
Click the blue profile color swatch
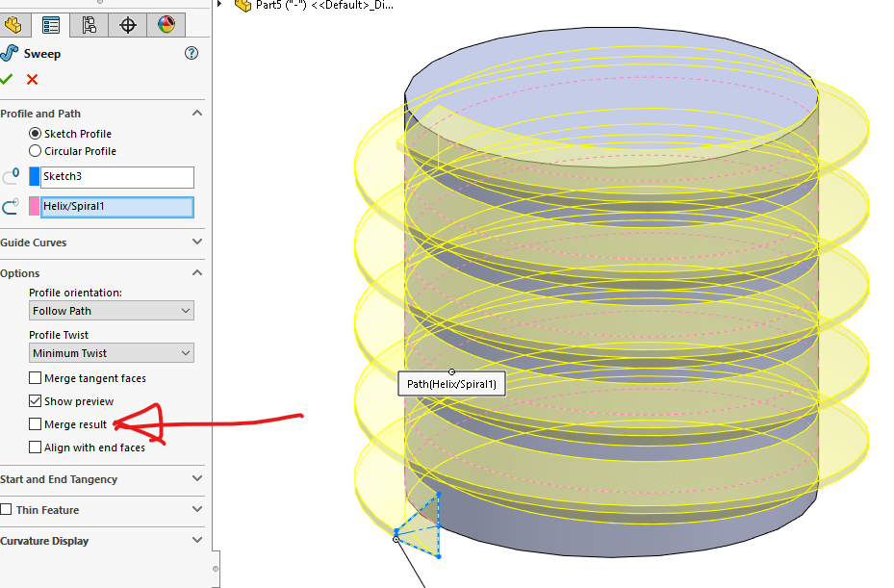pos(35,176)
